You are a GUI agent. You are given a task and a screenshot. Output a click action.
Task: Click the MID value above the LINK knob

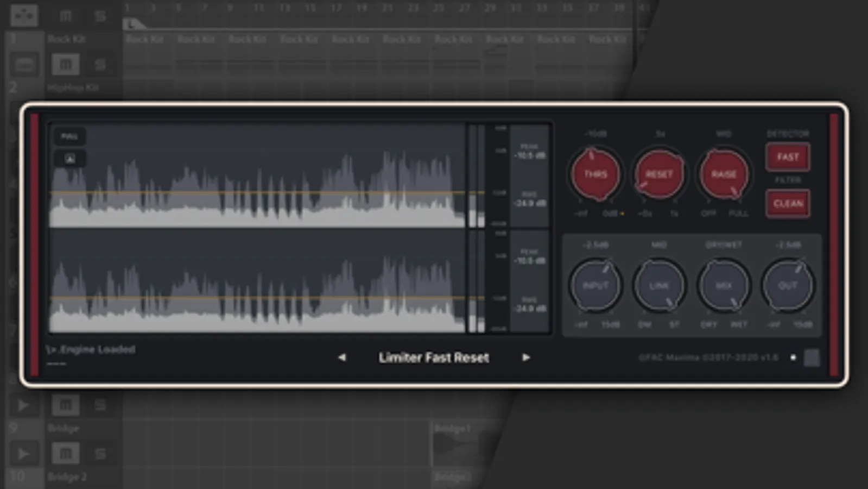[659, 245]
